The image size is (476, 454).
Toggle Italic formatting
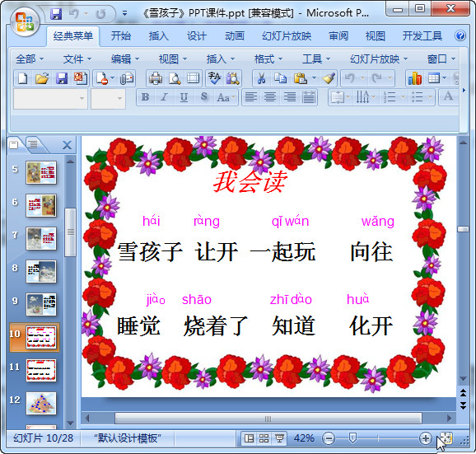pos(164,97)
